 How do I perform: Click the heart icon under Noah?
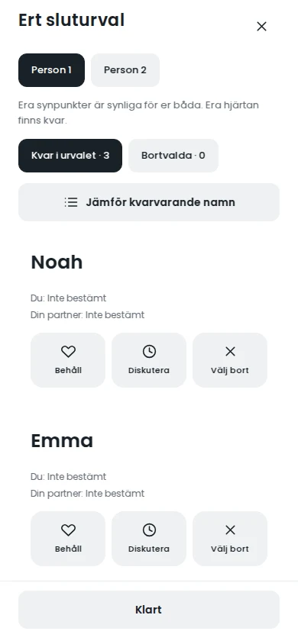coord(68,352)
